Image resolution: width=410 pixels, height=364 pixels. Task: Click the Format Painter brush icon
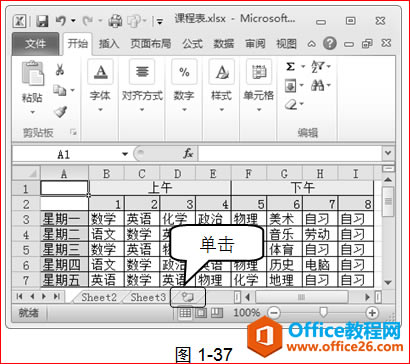(60, 112)
